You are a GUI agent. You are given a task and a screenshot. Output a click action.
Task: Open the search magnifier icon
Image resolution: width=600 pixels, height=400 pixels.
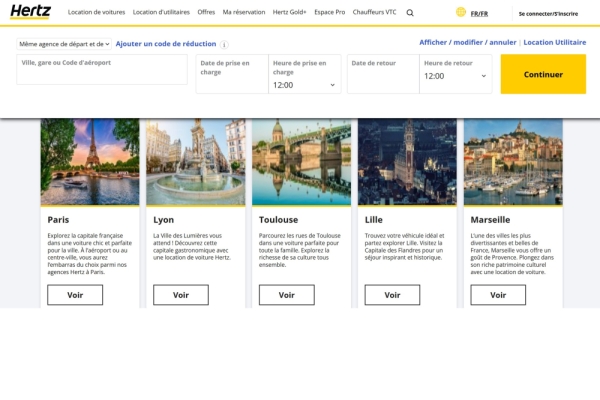(x=410, y=13)
